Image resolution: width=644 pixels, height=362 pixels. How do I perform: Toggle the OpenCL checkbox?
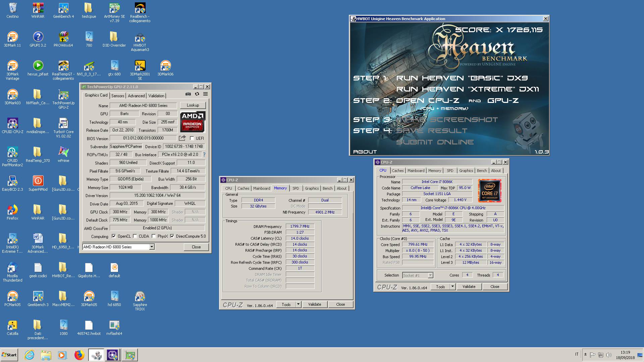pyautogui.click(x=114, y=236)
